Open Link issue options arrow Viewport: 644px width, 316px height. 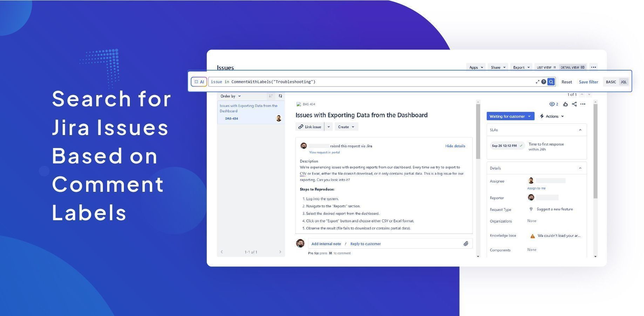328,127
